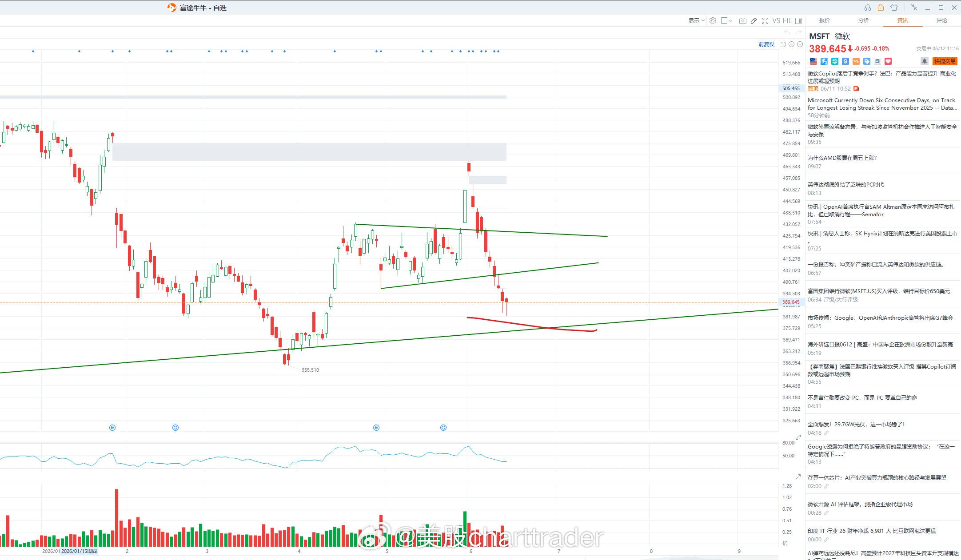Open VS stock comparison

776,20
